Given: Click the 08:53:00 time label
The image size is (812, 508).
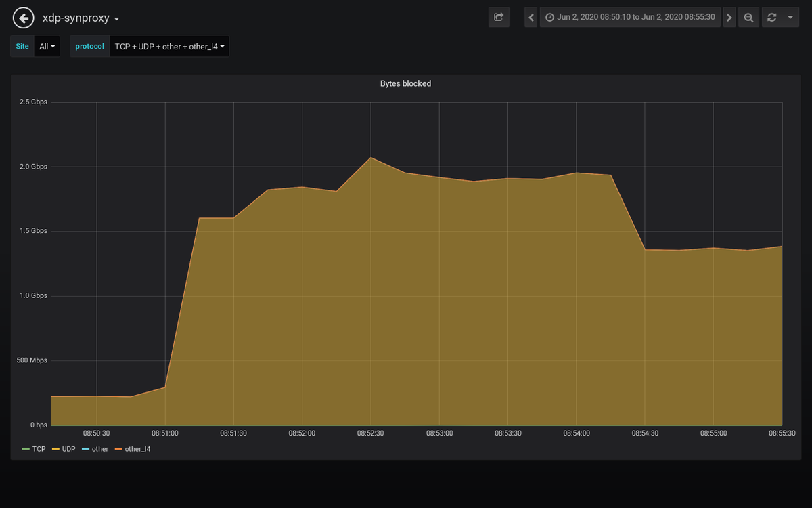Looking at the screenshot, I should (x=439, y=433).
